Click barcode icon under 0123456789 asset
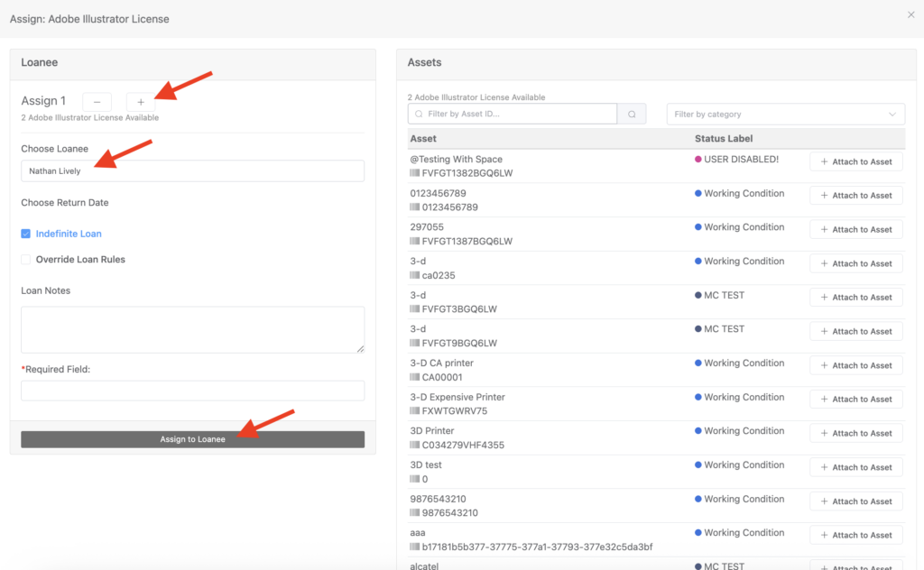924x570 pixels. (x=415, y=207)
